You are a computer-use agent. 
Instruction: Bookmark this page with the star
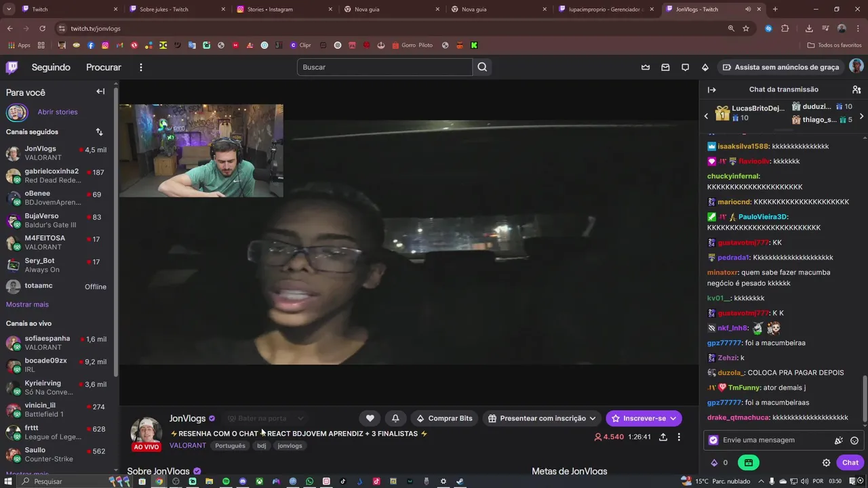click(746, 28)
